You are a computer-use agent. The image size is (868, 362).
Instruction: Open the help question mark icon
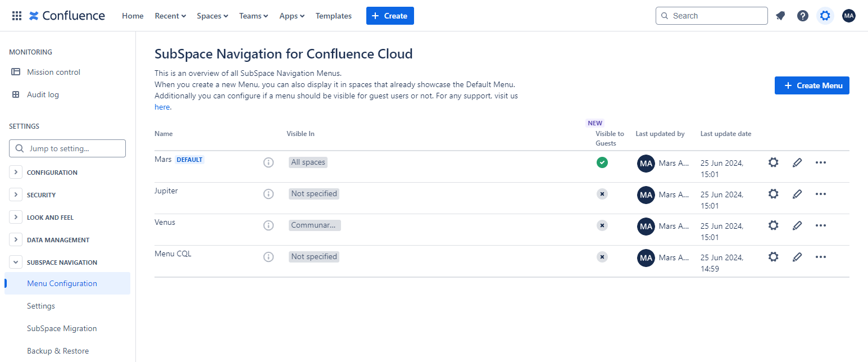click(x=803, y=16)
